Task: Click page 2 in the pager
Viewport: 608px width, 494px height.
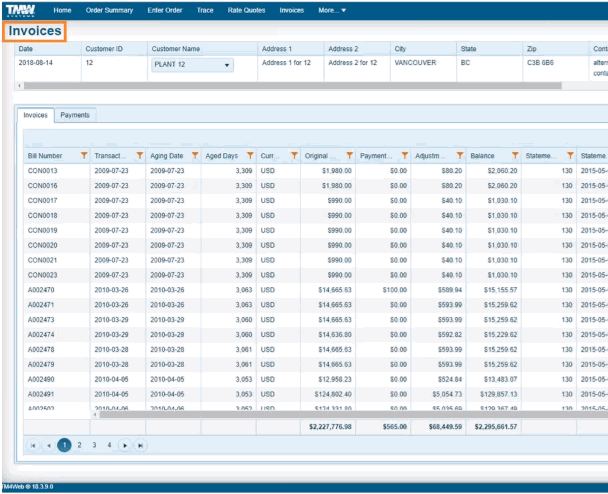Action: (80, 445)
